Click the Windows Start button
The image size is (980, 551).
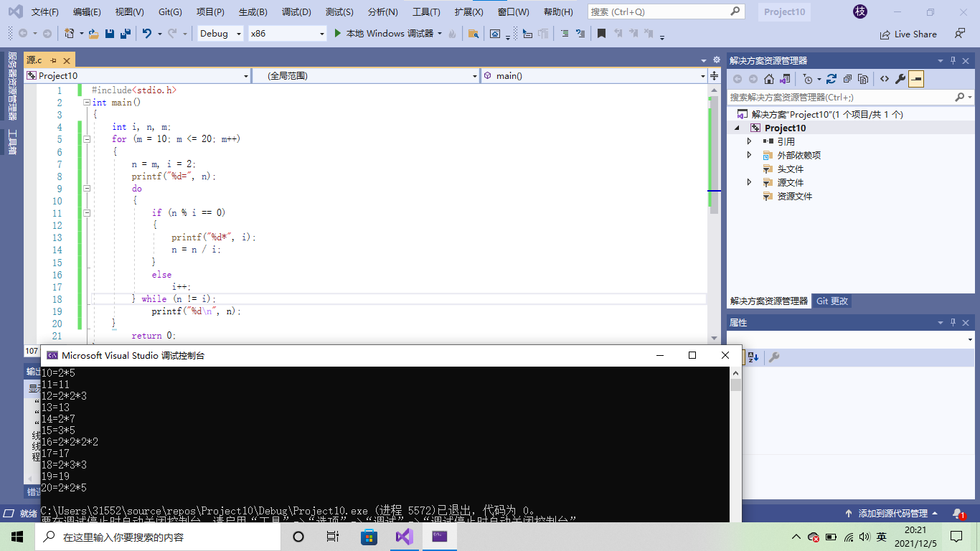tap(17, 537)
